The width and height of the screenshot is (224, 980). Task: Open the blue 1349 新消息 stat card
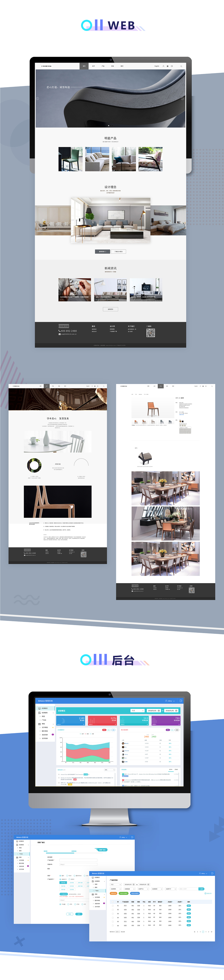pyautogui.click(x=71, y=721)
